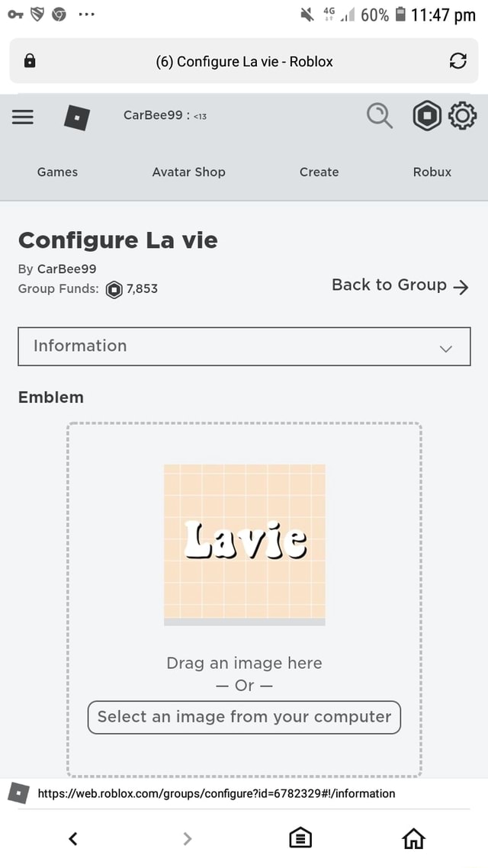This screenshot has width=488, height=868.
Task: Open the browser tabs icon at bottom
Action: (x=300, y=837)
